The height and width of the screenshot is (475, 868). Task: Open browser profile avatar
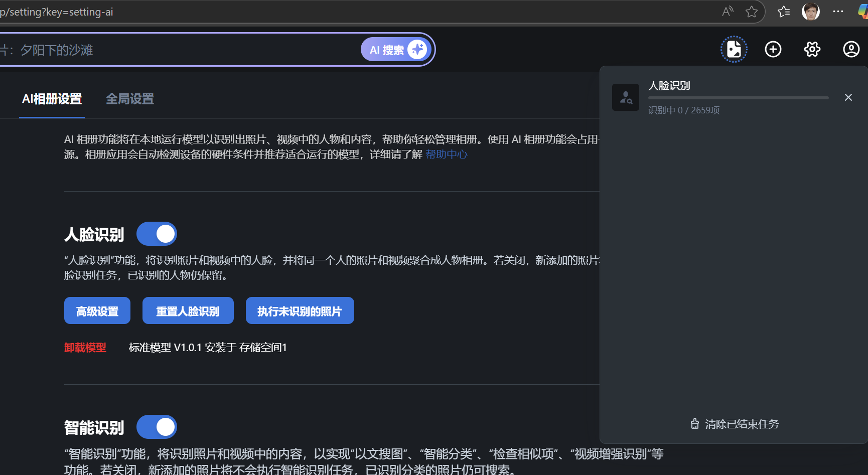(x=811, y=12)
